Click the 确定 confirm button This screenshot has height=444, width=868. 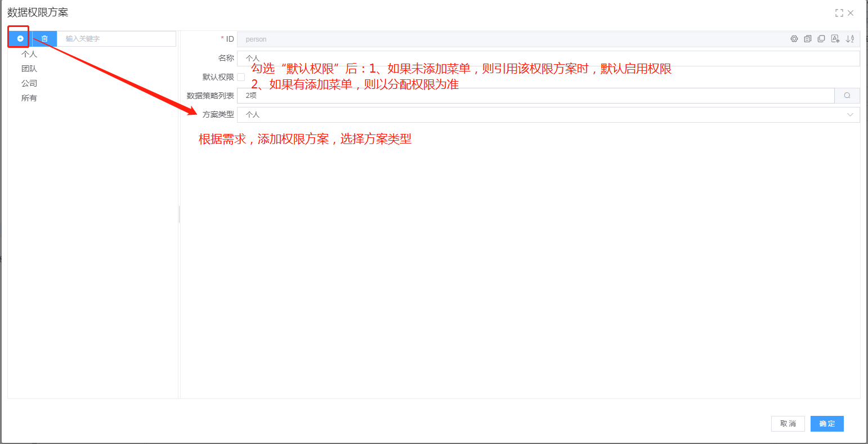[827, 424]
